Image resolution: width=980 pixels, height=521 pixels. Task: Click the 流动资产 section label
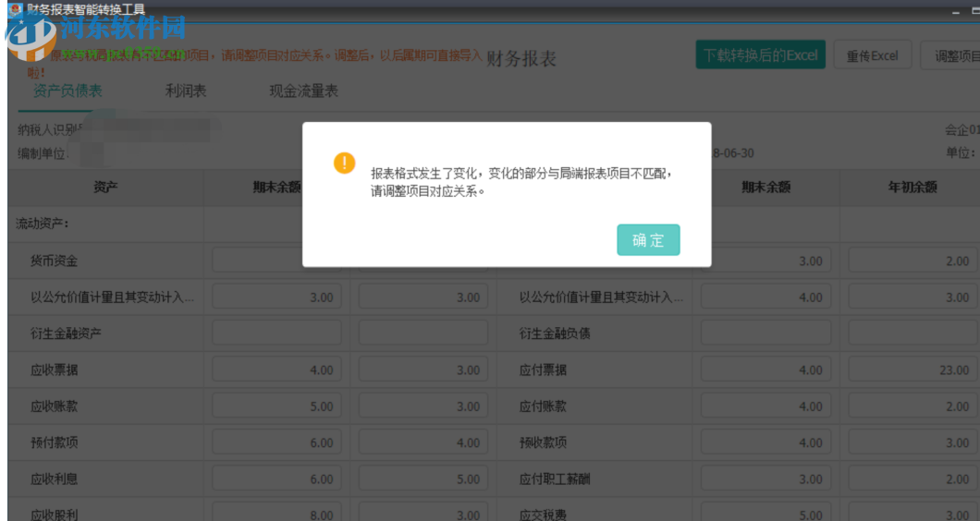coord(42,224)
